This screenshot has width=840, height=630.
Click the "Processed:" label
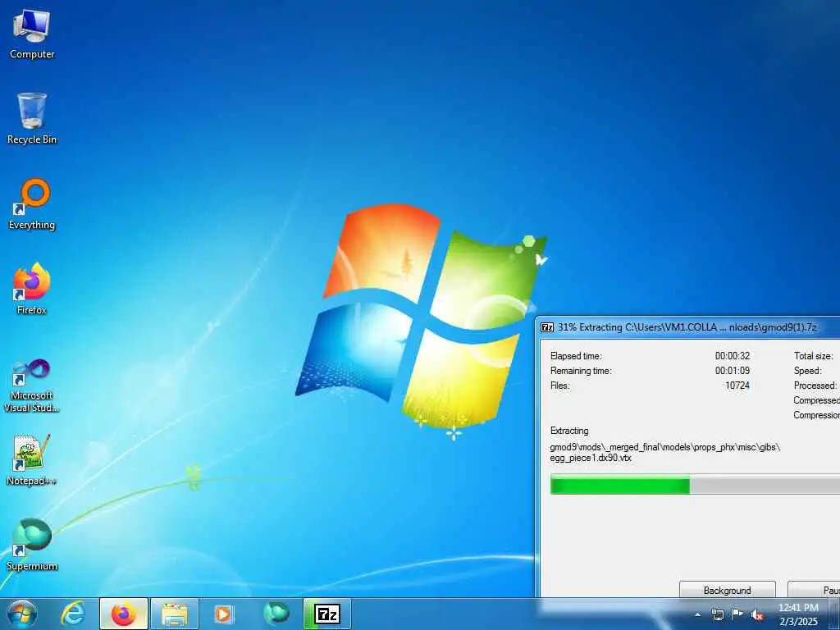pos(815,386)
